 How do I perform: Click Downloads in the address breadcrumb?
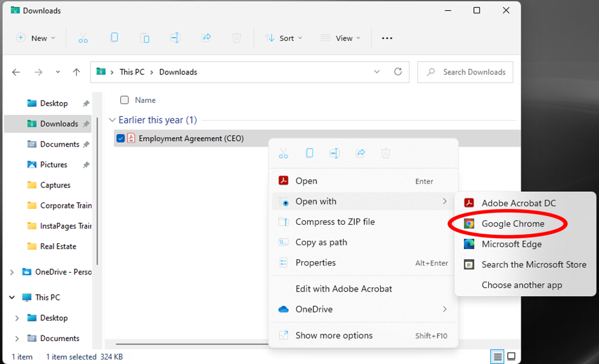[x=178, y=72]
